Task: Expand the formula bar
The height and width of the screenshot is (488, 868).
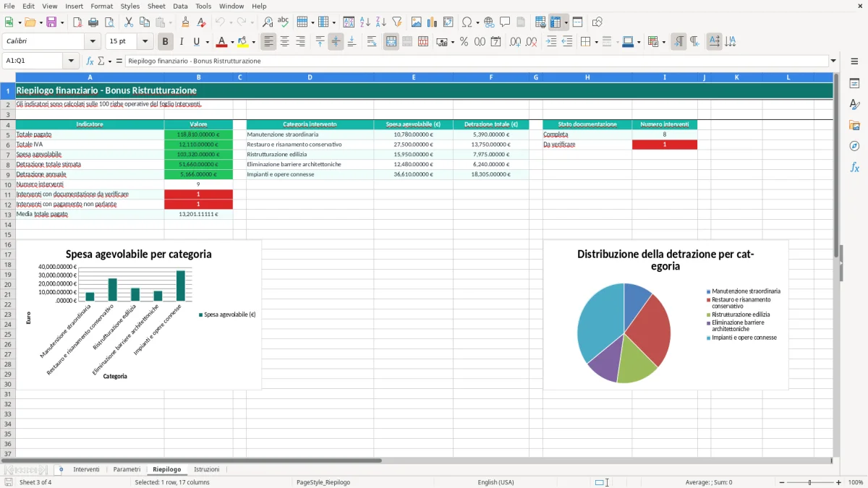Action: (833, 61)
